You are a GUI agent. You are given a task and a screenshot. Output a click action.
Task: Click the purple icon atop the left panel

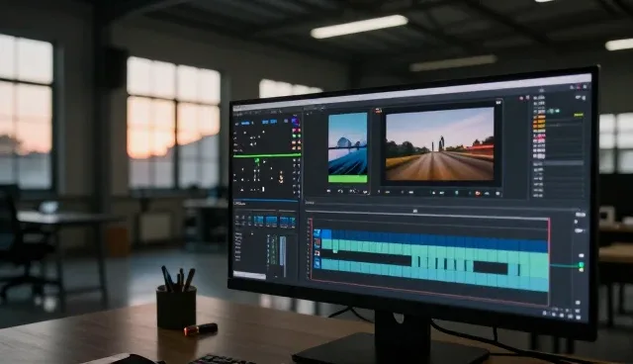coord(295,121)
